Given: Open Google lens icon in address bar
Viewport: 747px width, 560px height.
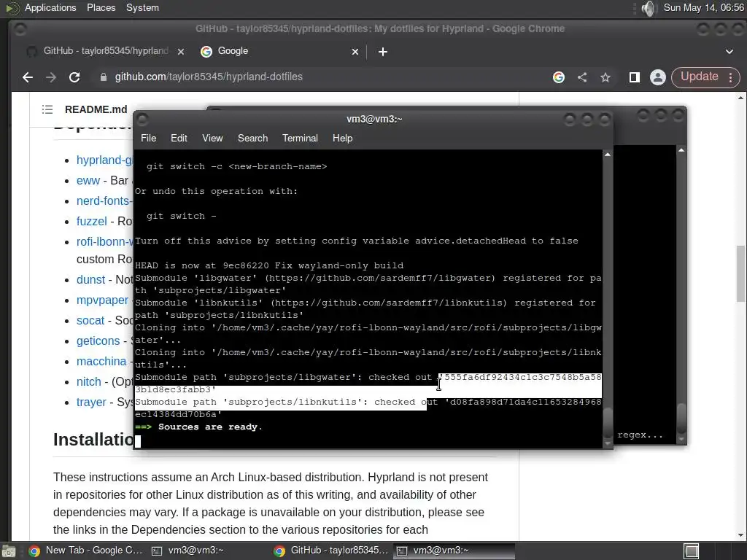Looking at the screenshot, I should [559, 77].
